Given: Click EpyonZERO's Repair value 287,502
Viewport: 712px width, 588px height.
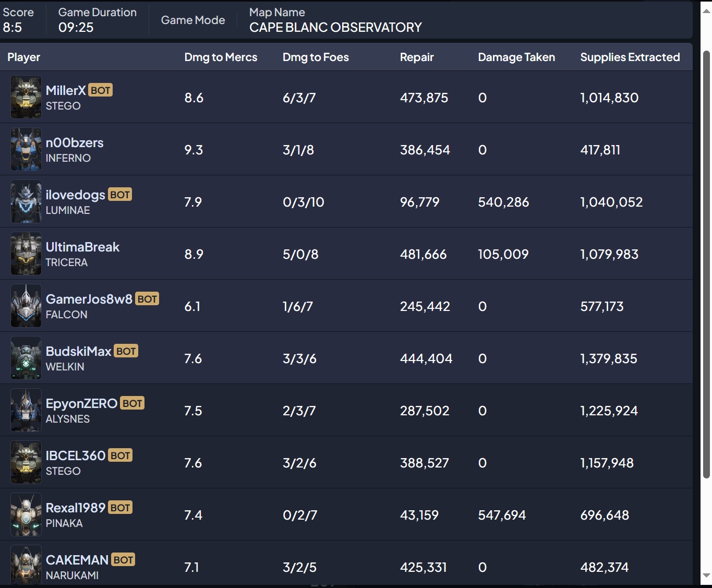Looking at the screenshot, I should 425,411.
